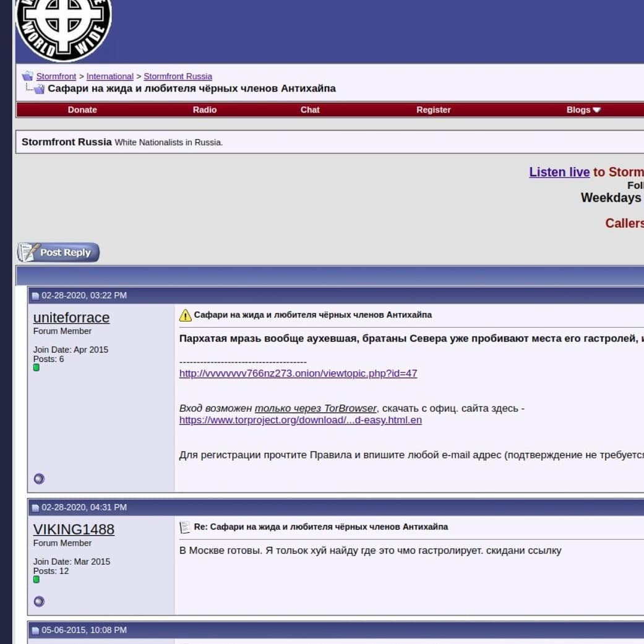
Task: Open uniteforrace user profile
Action: click(72, 317)
